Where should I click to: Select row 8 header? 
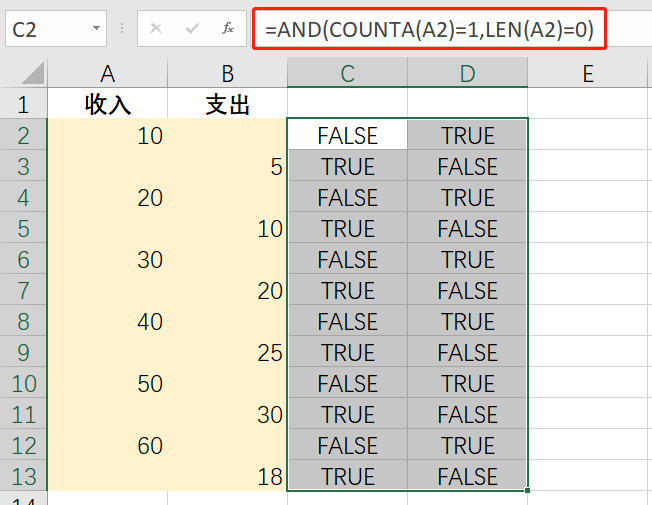point(23,320)
